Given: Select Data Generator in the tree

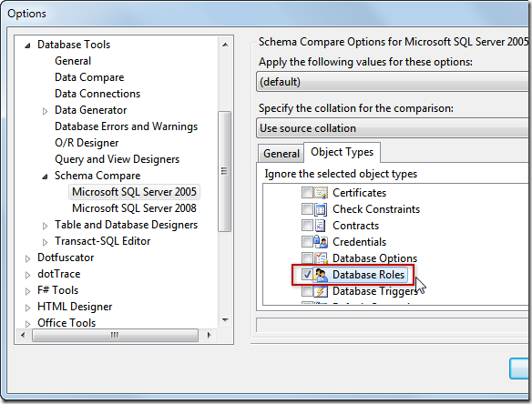Looking at the screenshot, I should coord(90,110).
